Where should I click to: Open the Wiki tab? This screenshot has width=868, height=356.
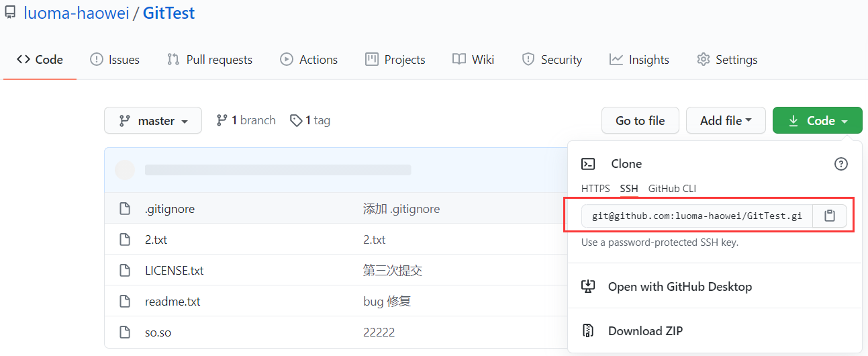tap(473, 60)
